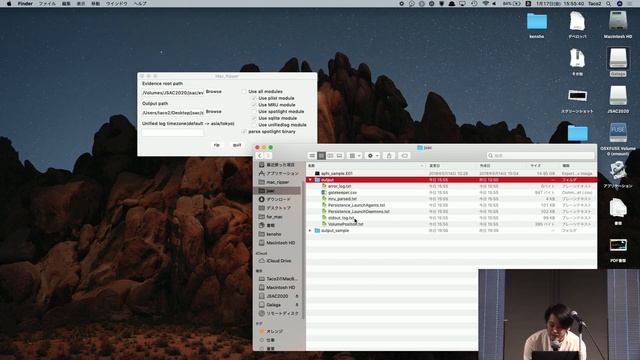
Task: Toggle Use plist module checkbox
Action: [254, 98]
